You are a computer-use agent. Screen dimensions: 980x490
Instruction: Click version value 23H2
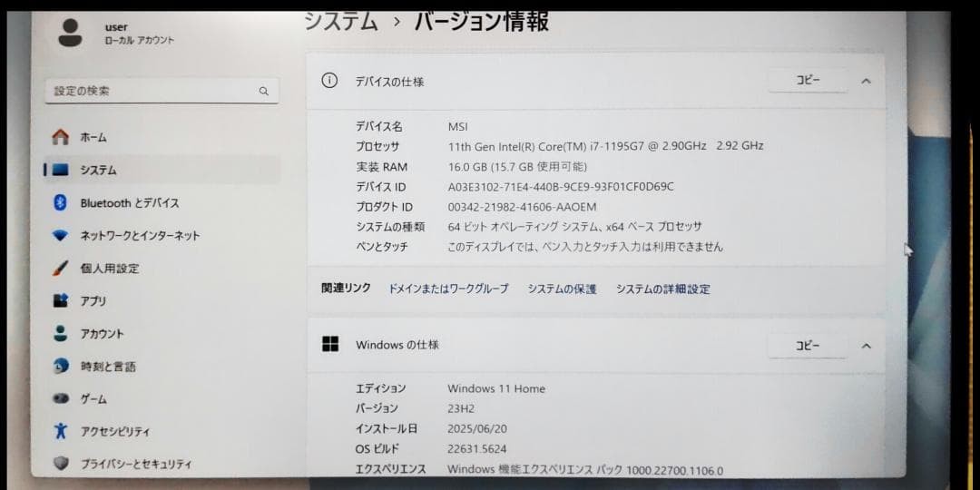(461, 408)
